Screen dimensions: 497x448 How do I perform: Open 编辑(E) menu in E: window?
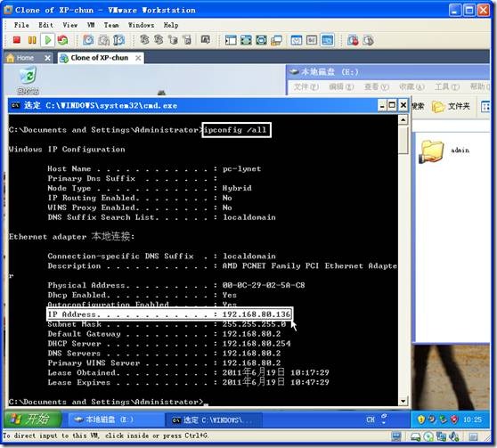pyautogui.click(x=341, y=86)
